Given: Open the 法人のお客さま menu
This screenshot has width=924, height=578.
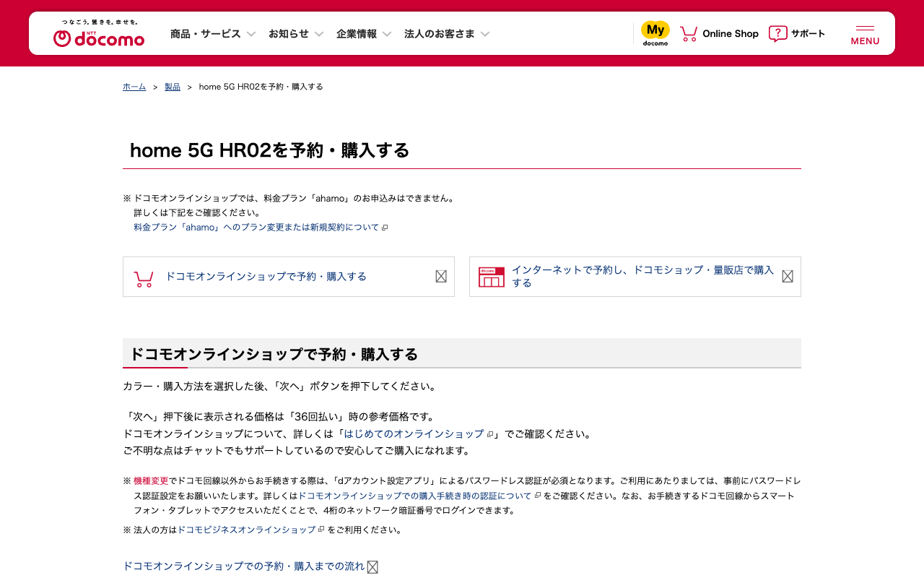Looking at the screenshot, I should (x=440, y=34).
